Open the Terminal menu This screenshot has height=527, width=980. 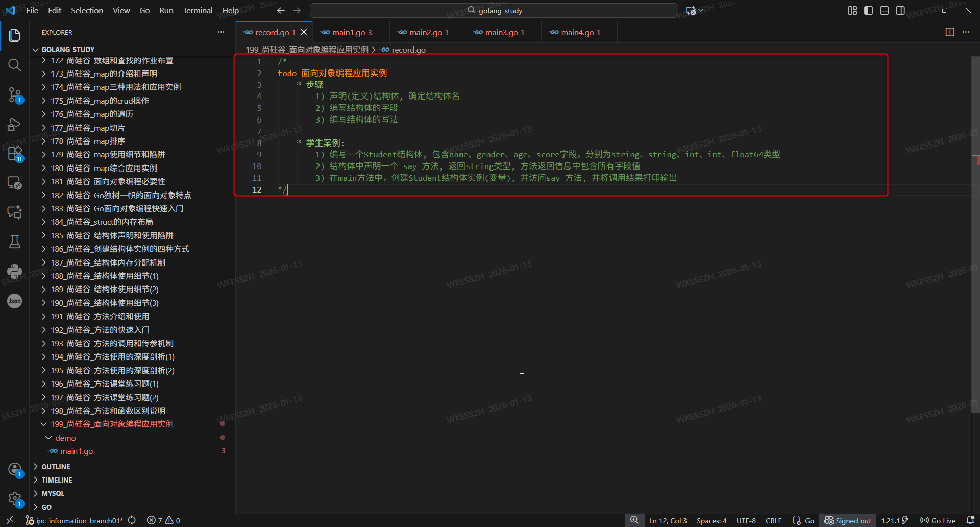[198, 10]
